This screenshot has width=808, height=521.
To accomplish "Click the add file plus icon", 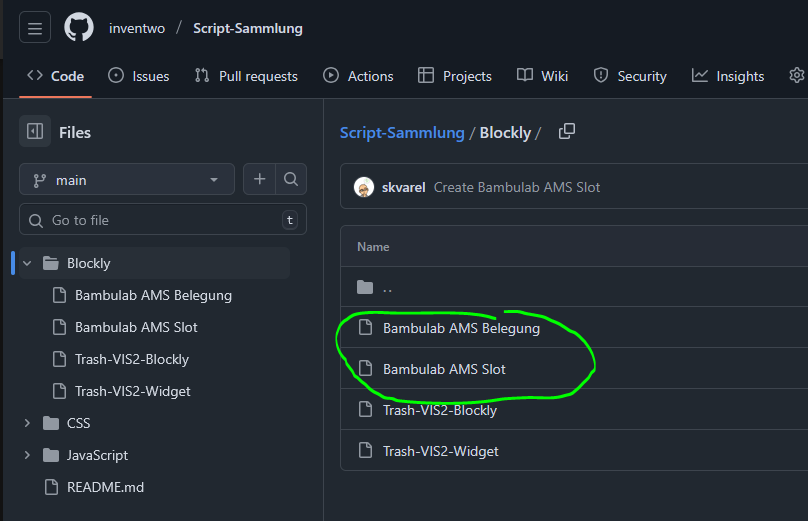I will pyautogui.click(x=260, y=179).
